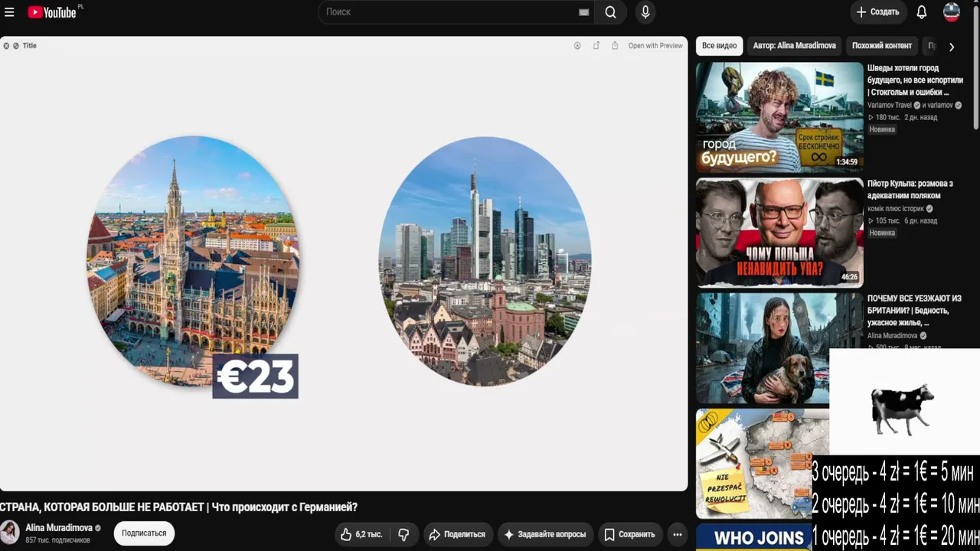Click the share icon in preview bar

click(x=615, y=46)
